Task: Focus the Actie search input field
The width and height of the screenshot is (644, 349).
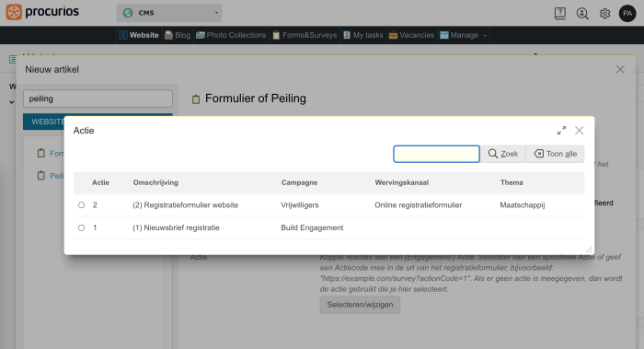Action: pyautogui.click(x=436, y=154)
